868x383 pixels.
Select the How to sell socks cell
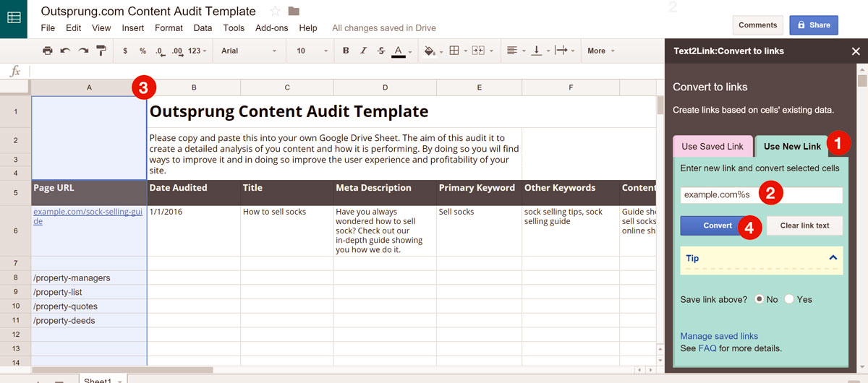pos(286,231)
